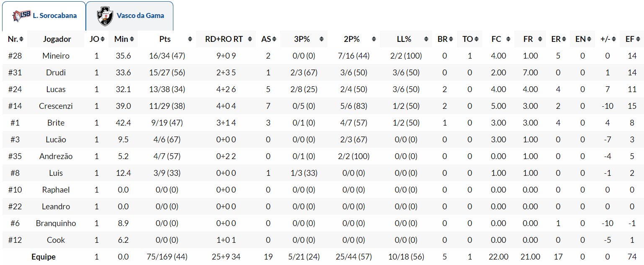
Task: Click player name Crescenzi
Action: pos(56,106)
